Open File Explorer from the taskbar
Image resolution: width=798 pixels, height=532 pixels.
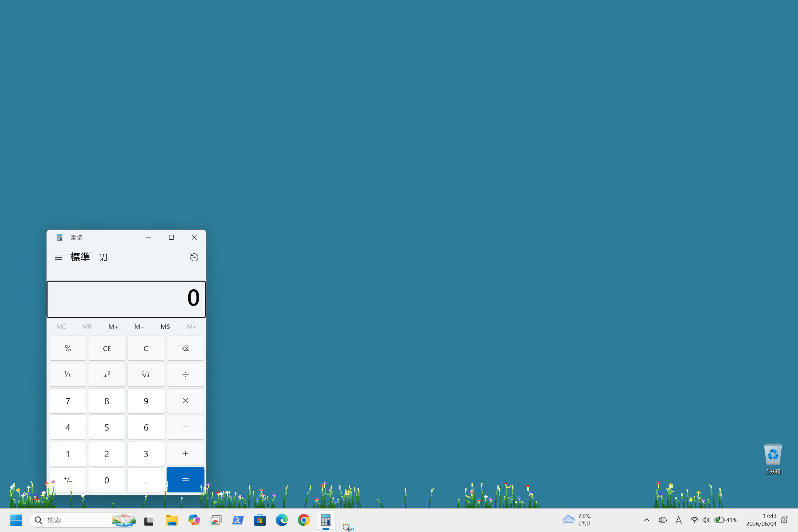172,520
